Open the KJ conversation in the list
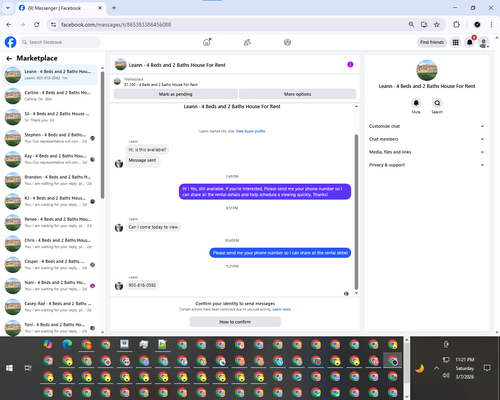500x400 pixels. (50, 201)
